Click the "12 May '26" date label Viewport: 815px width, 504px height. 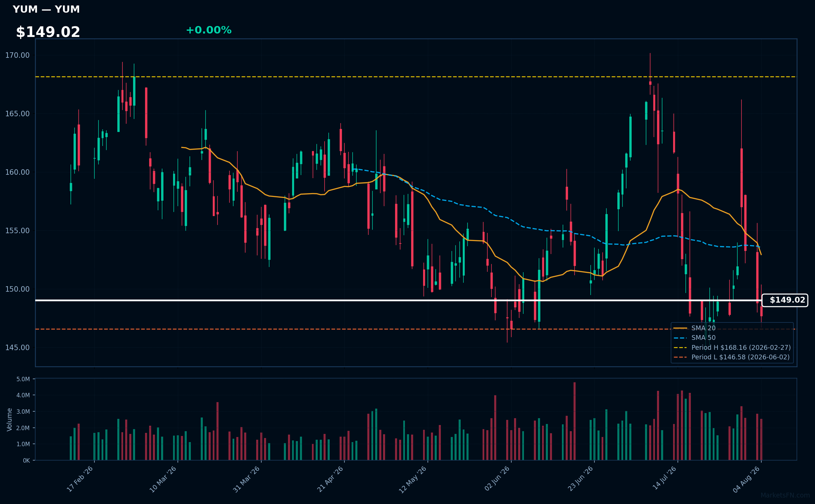coord(413,479)
